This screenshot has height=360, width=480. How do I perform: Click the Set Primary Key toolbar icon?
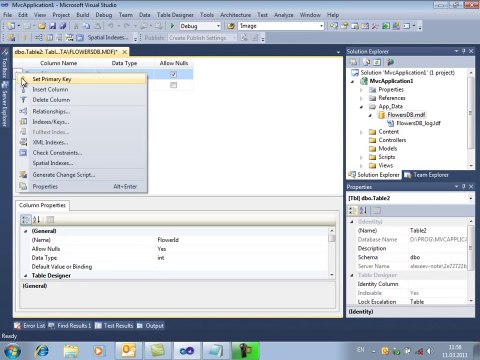(25, 38)
